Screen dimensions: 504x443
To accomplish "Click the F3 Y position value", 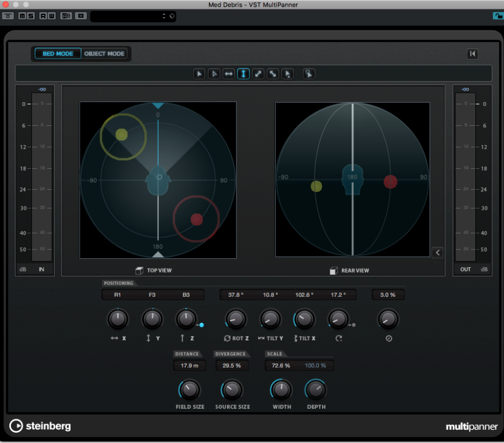I will (x=152, y=295).
